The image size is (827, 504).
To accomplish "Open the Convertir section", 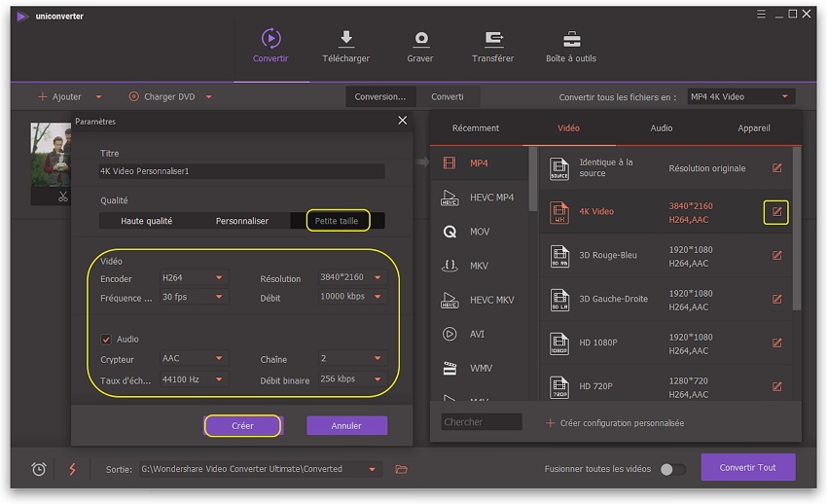I will click(270, 46).
